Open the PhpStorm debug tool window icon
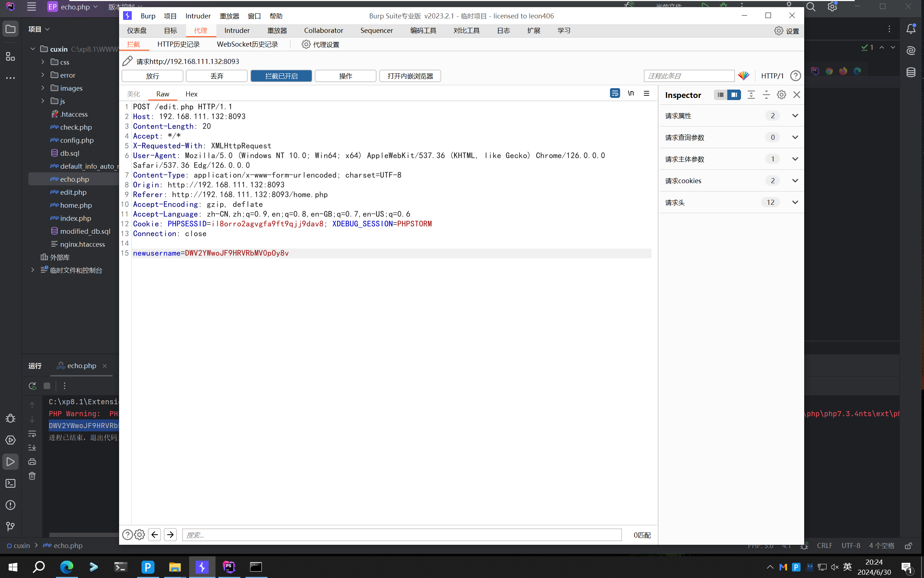This screenshot has height=578, width=924. [11, 418]
